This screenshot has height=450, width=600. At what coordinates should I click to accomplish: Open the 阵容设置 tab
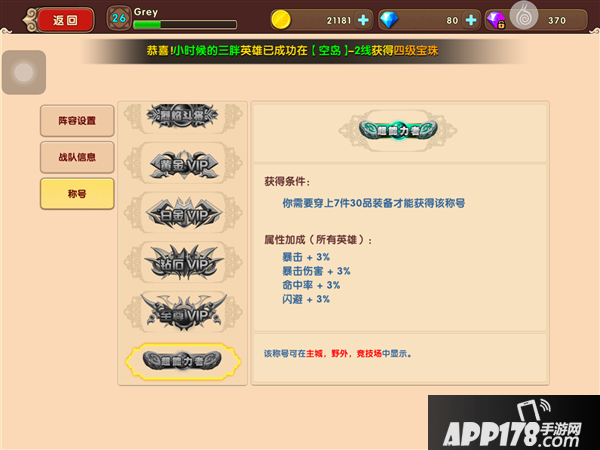pyautogui.click(x=77, y=121)
